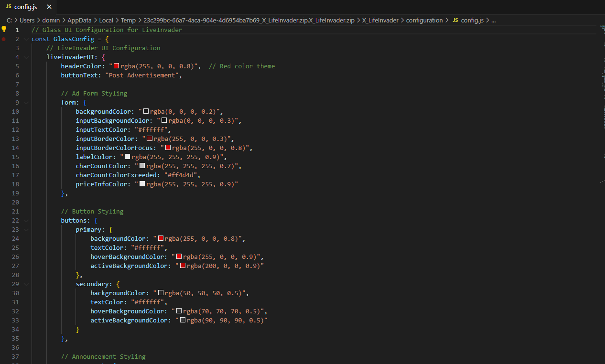This screenshot has width=605, height=364.
Task: Click the "buttonText" property name
Action: click(x=79, y=75)
